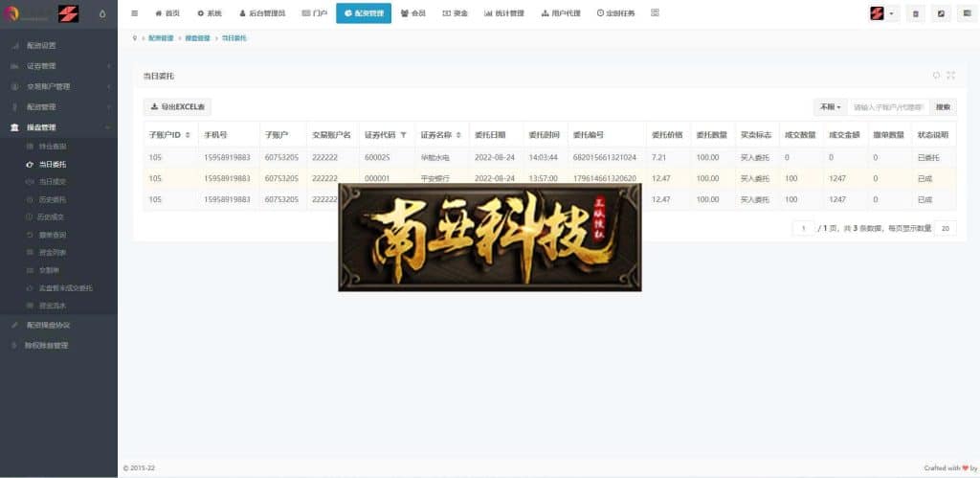Click 操盘管理 breadcrumb link
The image size is (980, 478).
click(x=197, y=38)
